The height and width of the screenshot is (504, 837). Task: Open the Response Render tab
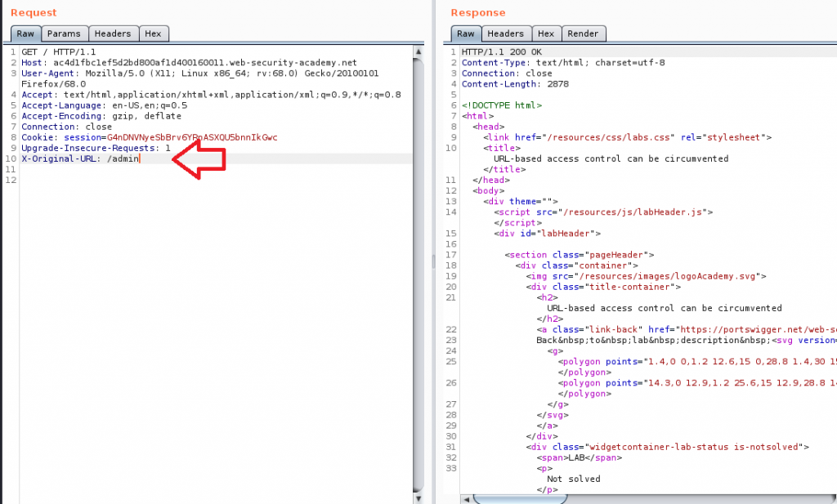coord(583,33)
